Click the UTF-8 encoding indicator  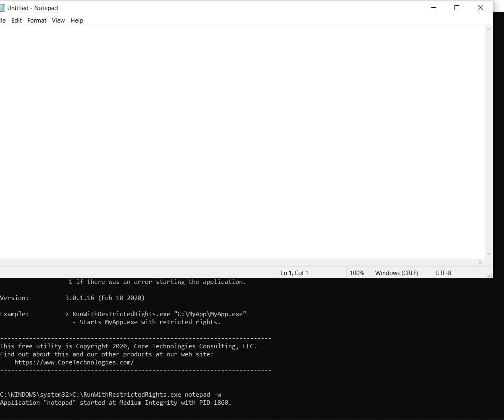click(x=443, y=273)
